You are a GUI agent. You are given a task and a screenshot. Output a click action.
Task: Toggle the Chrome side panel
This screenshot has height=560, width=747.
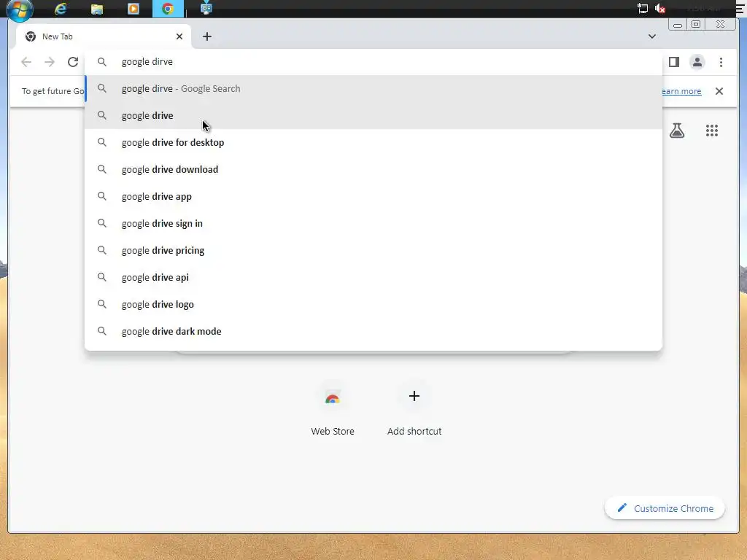(x=673, y=62)
